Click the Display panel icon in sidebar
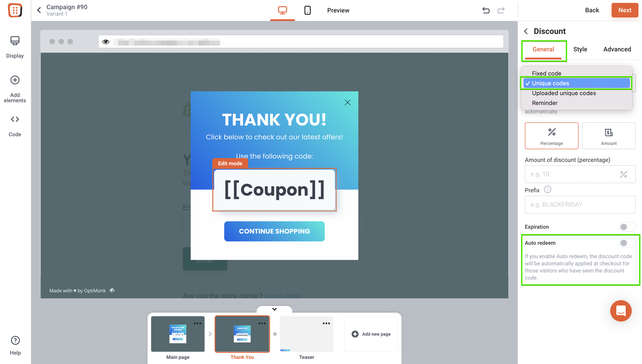This screenshot has height=364, width=642. [x=15, y=40]
